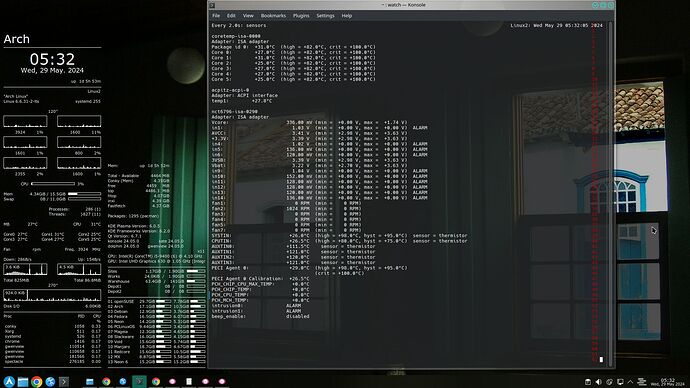690x388 pixels.
Task: Expand hidden system tray icons arrow
Action: (x=630, y=382)
